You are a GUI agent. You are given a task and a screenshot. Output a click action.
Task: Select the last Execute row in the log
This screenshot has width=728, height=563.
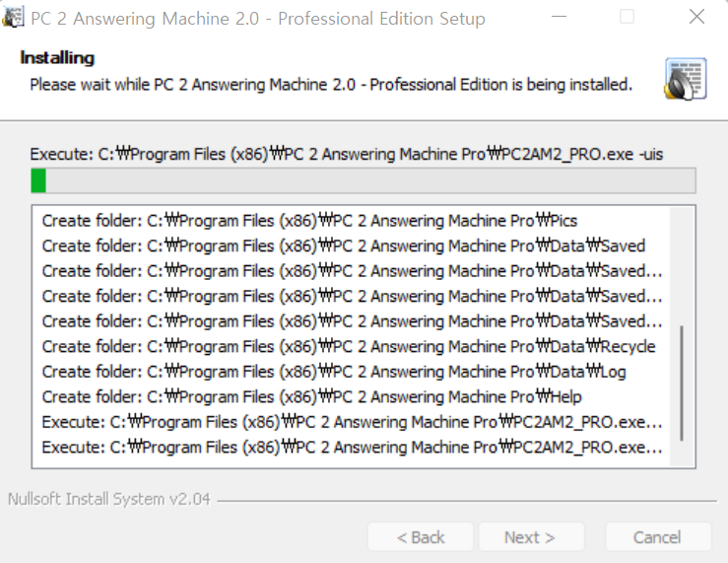pyautogui.click(x=352, y=448)
